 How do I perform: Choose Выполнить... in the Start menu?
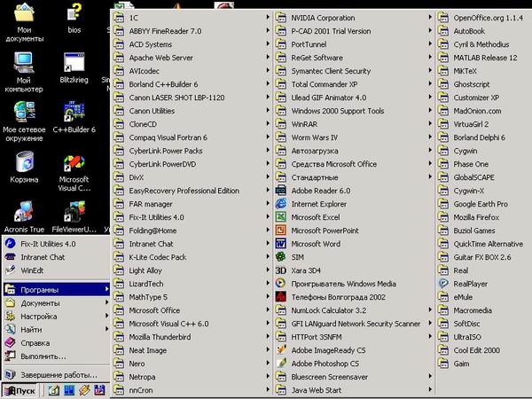(x=57, y=356)
